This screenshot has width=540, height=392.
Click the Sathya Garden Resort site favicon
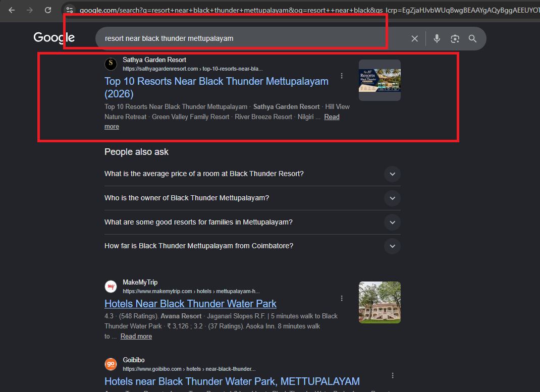click(111, 64)
